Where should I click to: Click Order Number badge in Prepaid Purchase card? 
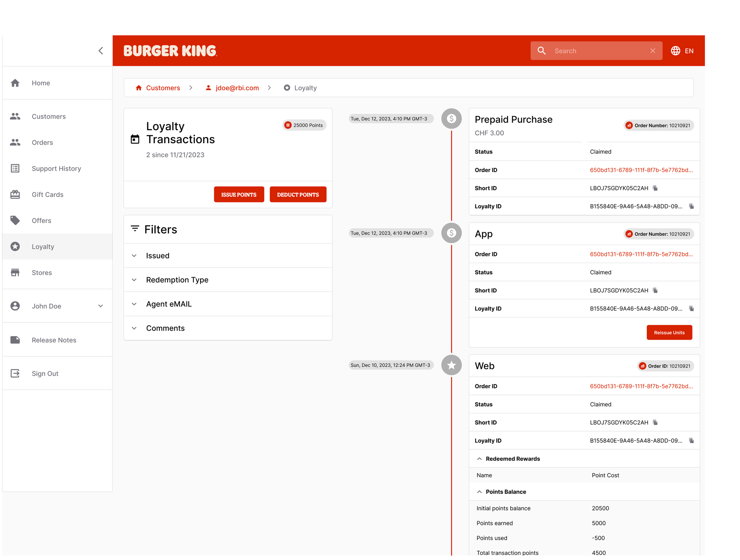659,125
